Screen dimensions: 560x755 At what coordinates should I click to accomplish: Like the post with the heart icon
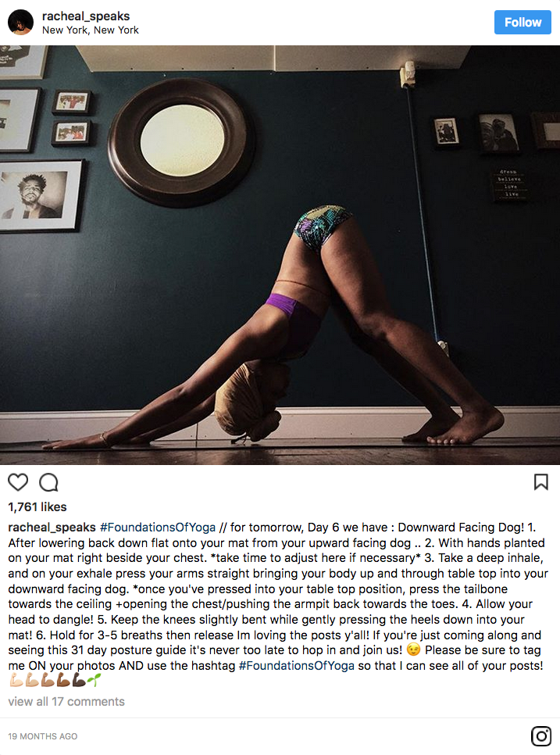(18, 482)
